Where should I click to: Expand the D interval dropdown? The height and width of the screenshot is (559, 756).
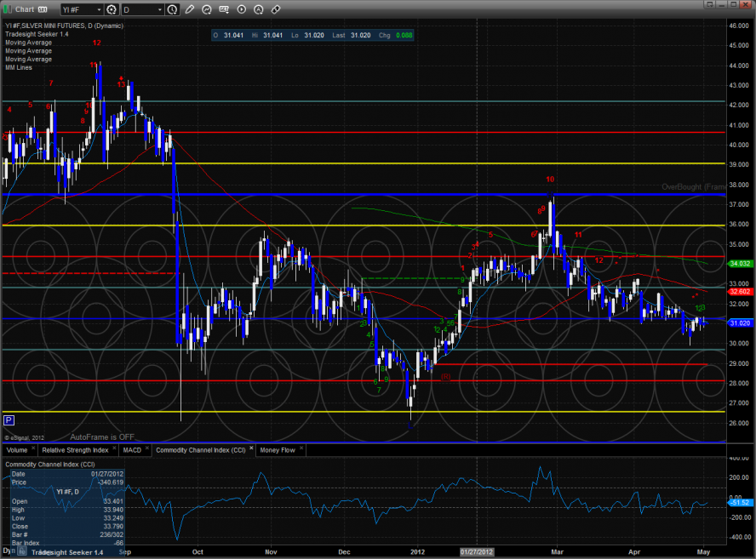coord(160,9)
